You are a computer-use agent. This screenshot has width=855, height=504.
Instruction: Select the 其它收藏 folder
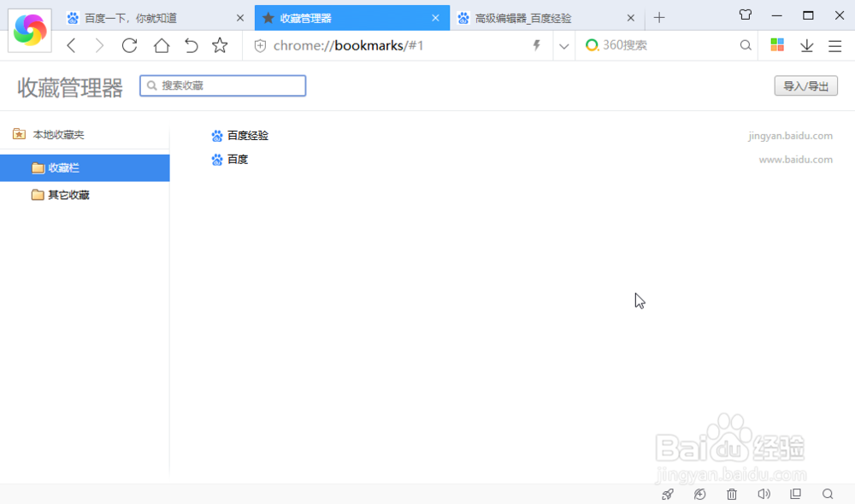click(68, 195)
